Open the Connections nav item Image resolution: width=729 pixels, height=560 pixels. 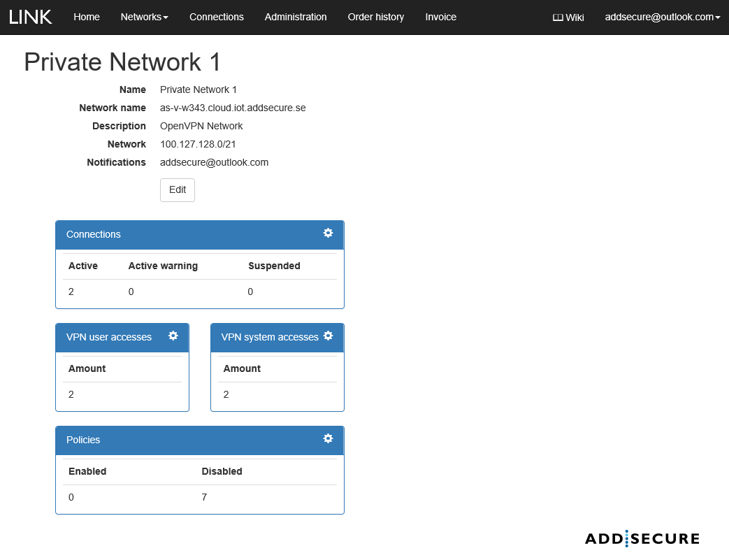pos(217,17)
